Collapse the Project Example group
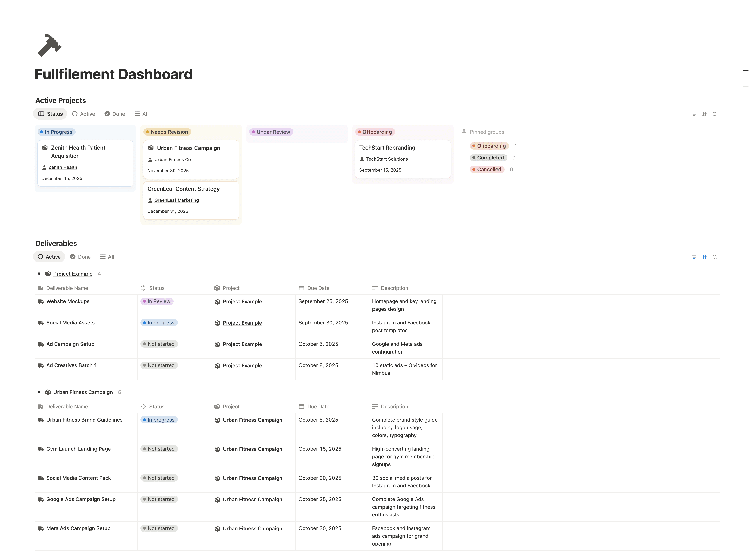Image resolution: width=756 pixels, height=552 pixels. (x=39, y=274)
